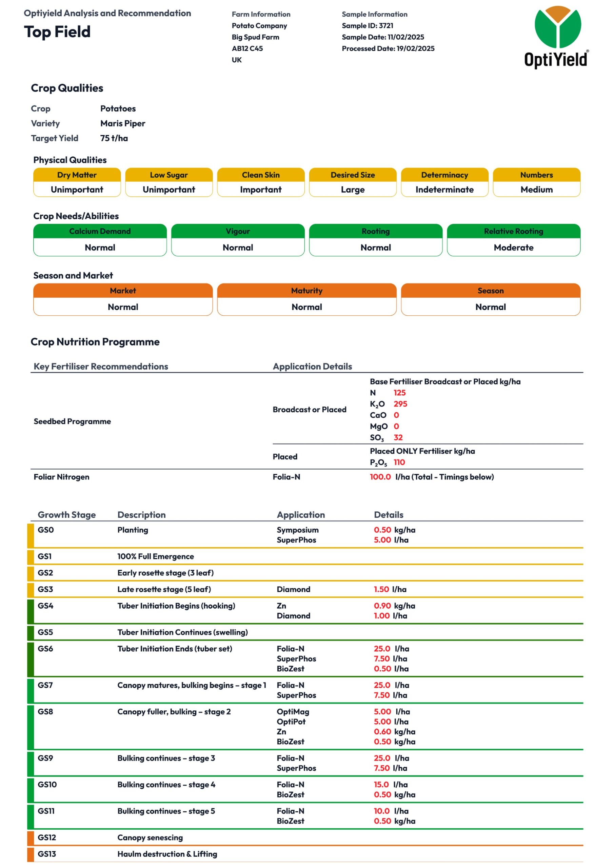Click the Calcium Demand indicator
Screen dimensions: 614x868
click(100, 240)
